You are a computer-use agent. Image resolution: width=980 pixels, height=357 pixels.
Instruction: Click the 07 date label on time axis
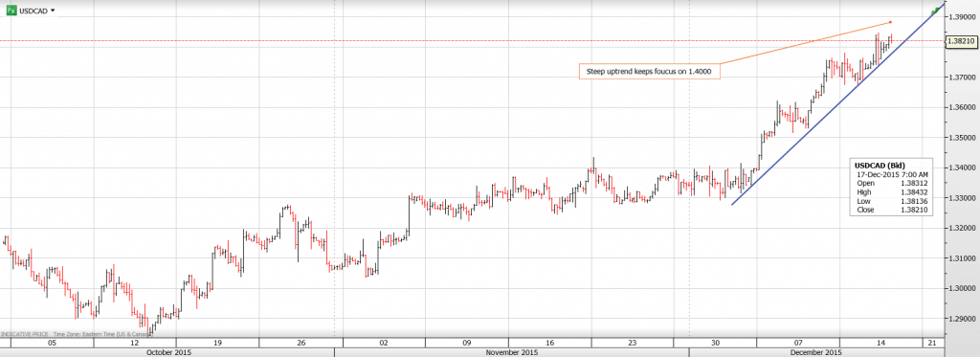pos(799,343)
